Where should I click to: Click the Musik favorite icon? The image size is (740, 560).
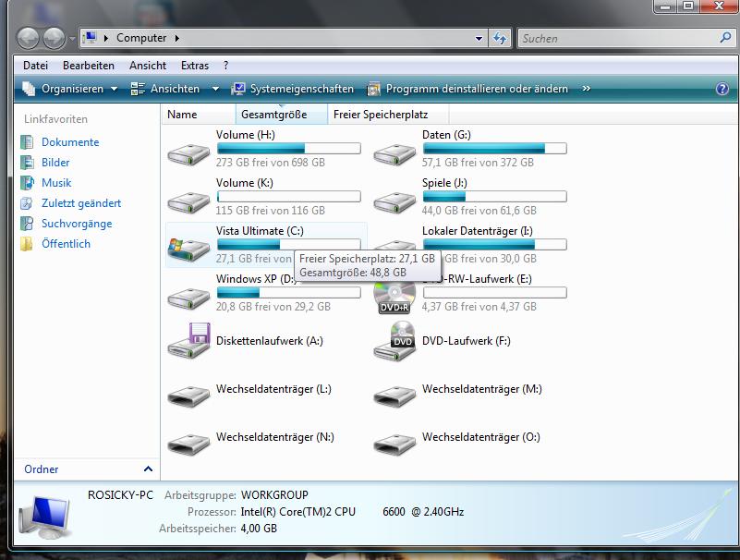(x=27, y=183)
